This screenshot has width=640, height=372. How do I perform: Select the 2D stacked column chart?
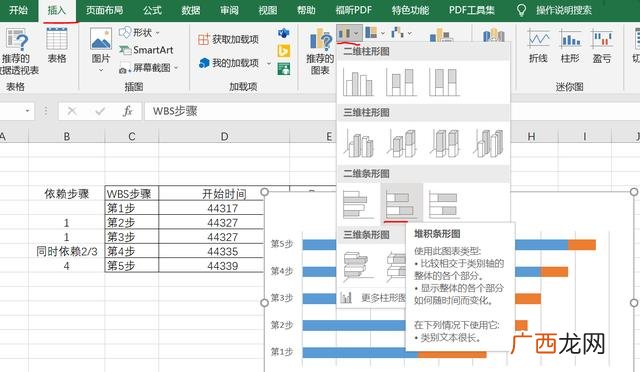point(402,82)
